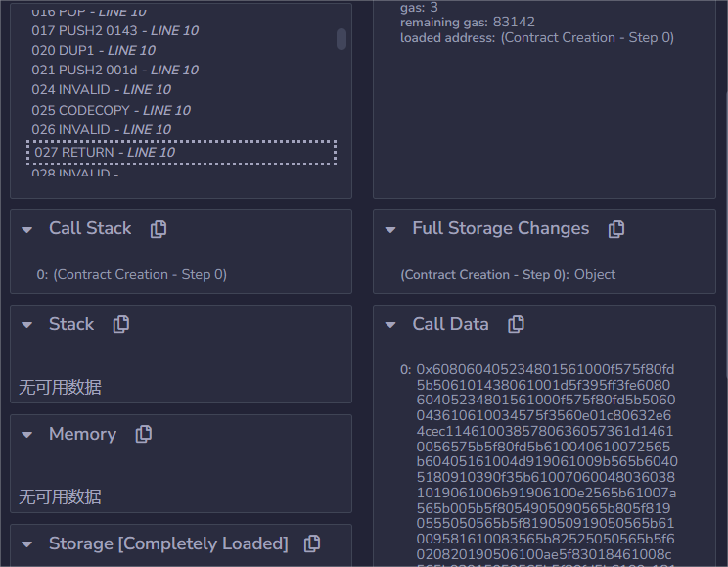Collapse the Storage Completely Loaded panel
The width and height of the screenshot is (728, 567).
point(27,544)
